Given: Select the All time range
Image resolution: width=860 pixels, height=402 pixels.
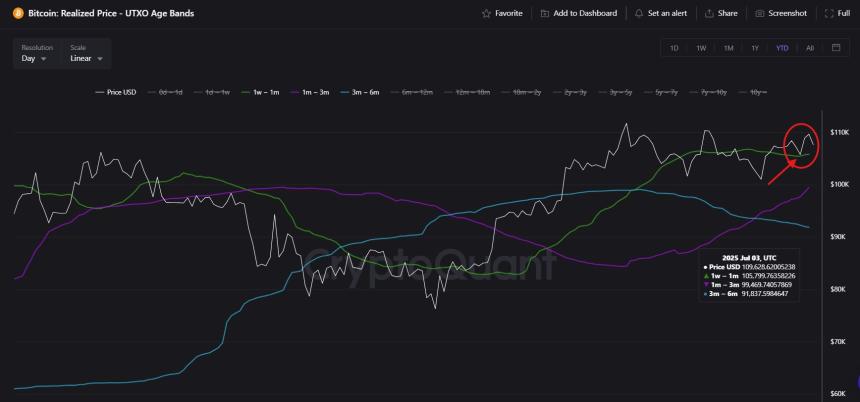Looking at the screenshot, I should (x=810, y=48).
